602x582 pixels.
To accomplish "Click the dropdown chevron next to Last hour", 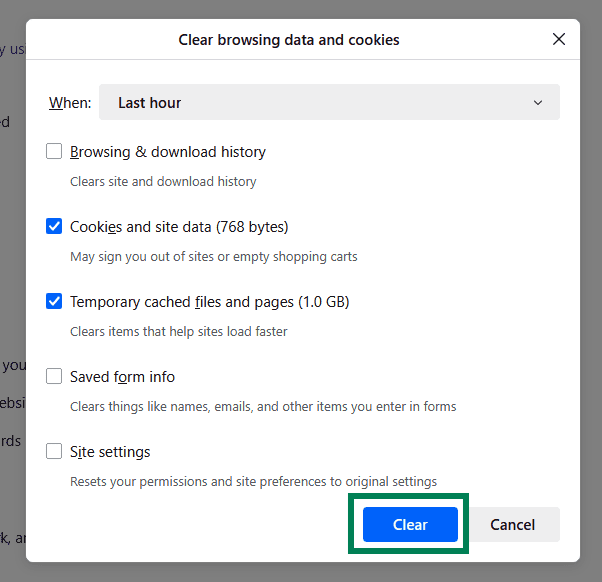I will click(x=538, y=103).
